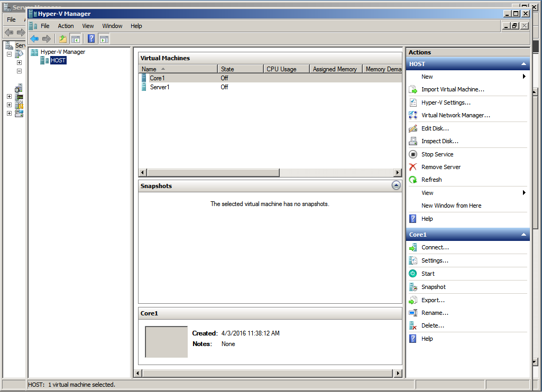Click the Forward arrow in Hyper-V toolbar

tap(47, 39)
